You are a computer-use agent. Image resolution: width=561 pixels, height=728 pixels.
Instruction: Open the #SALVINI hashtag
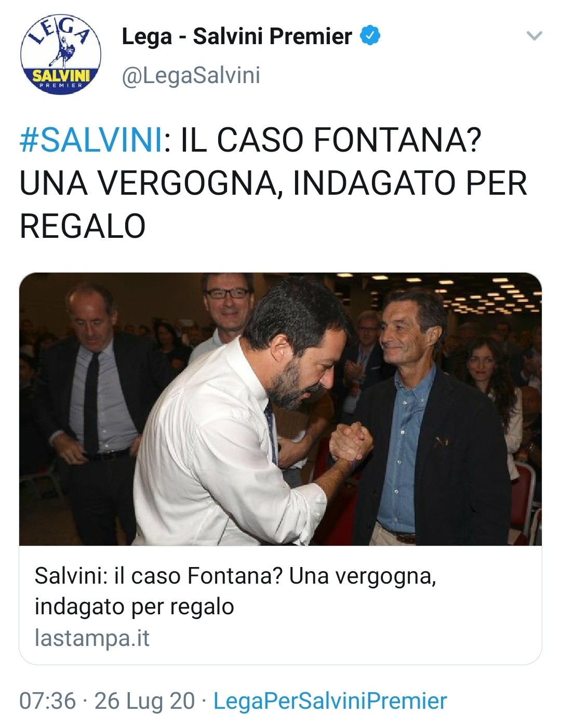click(91, 140)
